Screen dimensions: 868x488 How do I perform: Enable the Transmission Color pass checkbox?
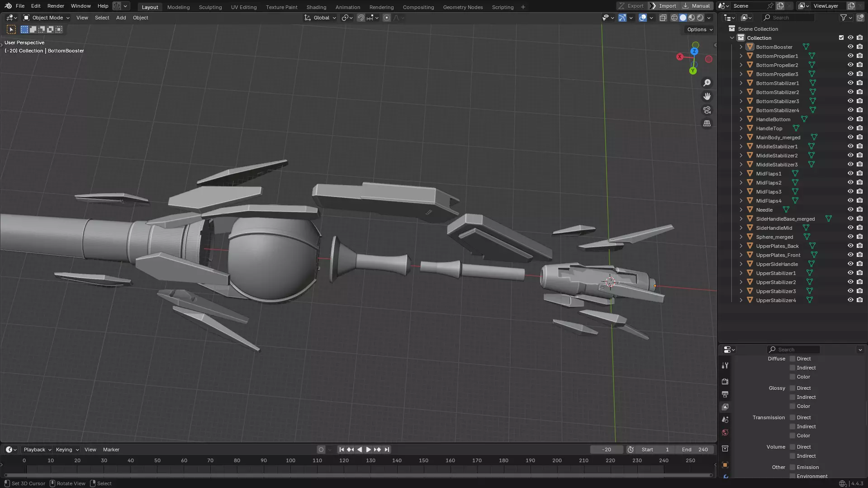(x=792, y=436)
